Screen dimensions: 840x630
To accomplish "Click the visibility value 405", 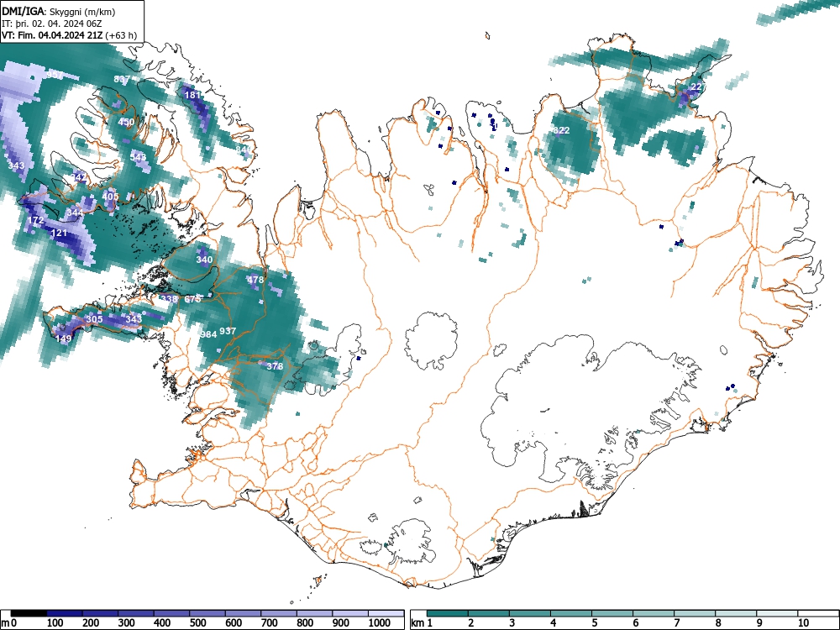I will pyautogui.click(x=110, y=196).
